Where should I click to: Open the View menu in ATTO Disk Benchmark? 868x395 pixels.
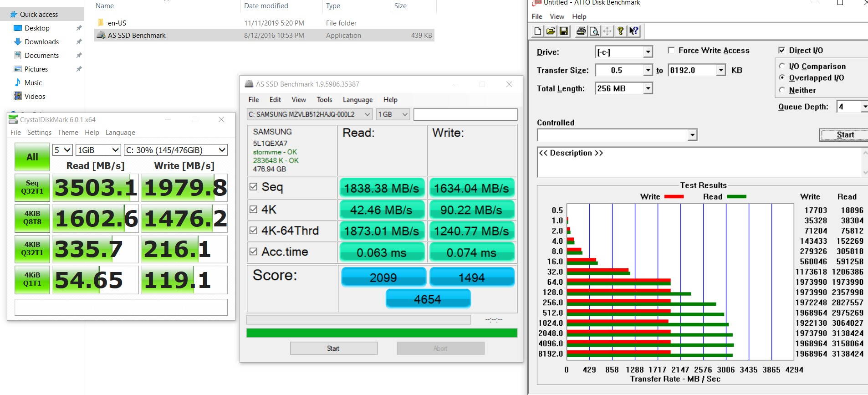click(557, 16)
